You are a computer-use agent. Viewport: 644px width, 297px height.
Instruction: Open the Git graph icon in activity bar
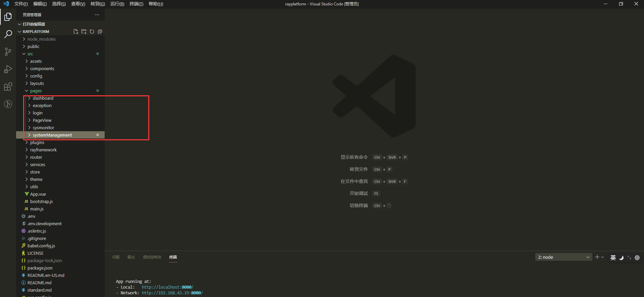tap(8, 104)
